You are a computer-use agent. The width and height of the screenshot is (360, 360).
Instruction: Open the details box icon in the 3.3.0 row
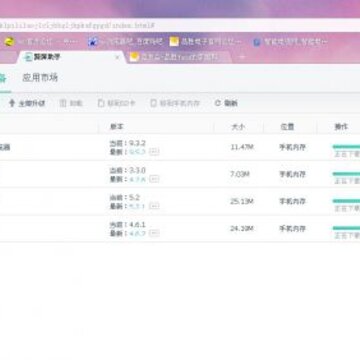click(x=154, y=179)
